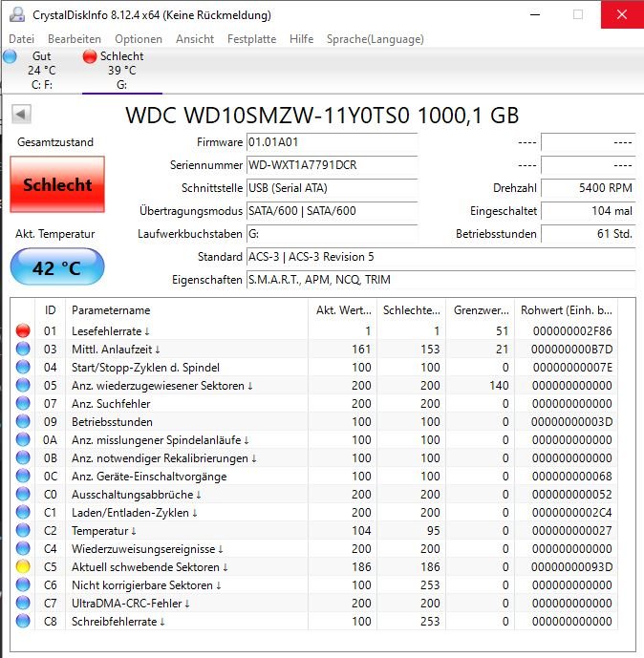644x658 pixels.
Task: Click status icon of Anz. Geräte-Einschaltvorgänge row
Action: pyautogui.click(x=23, y=476)
